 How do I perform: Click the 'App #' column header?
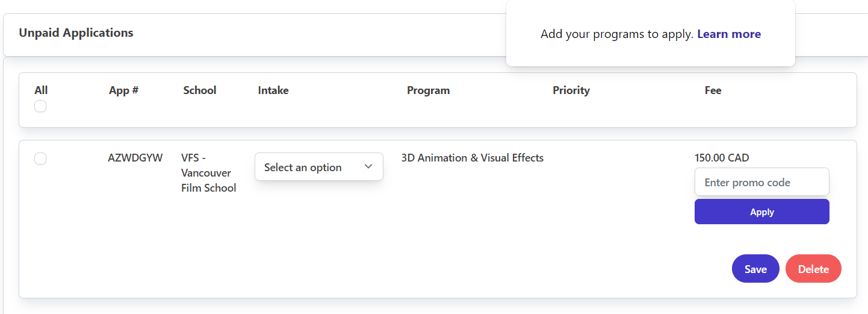pyautogui.click(x=124, y=90)
